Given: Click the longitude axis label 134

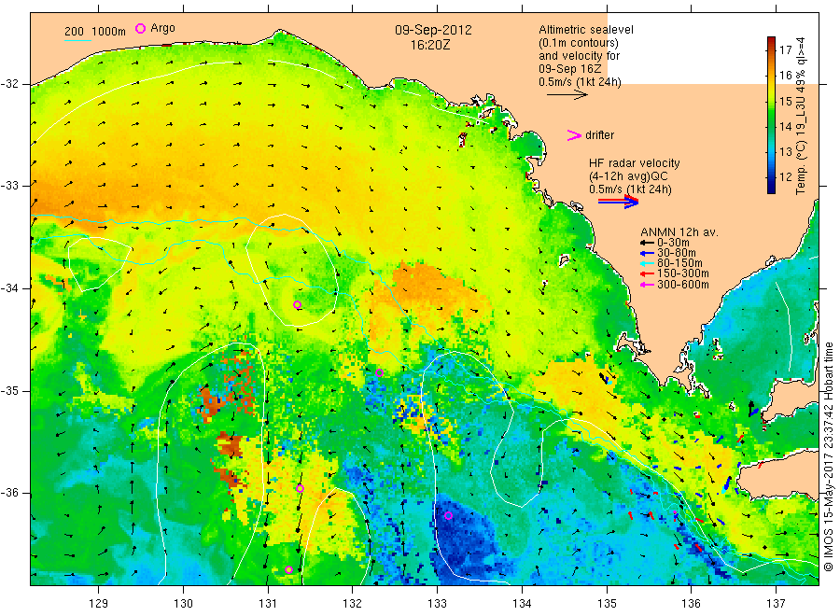Looking at the screenshot, I should click(522, 604).
